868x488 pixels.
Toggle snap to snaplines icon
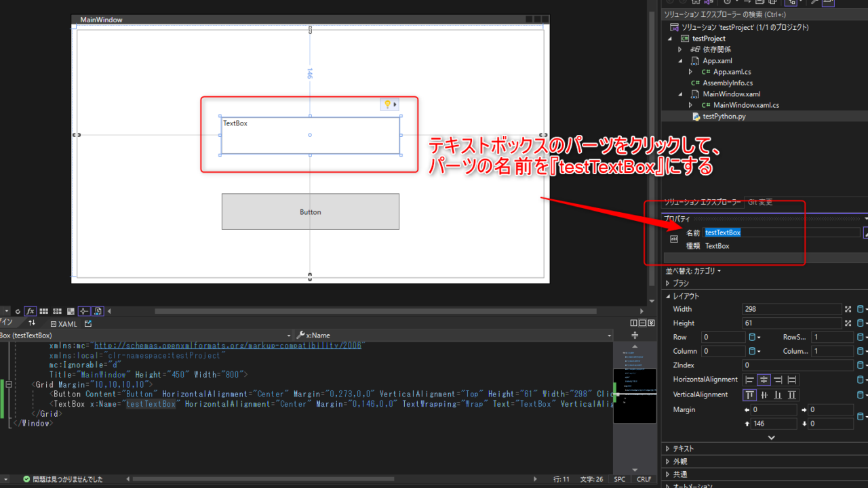click(x=84, y=311)
